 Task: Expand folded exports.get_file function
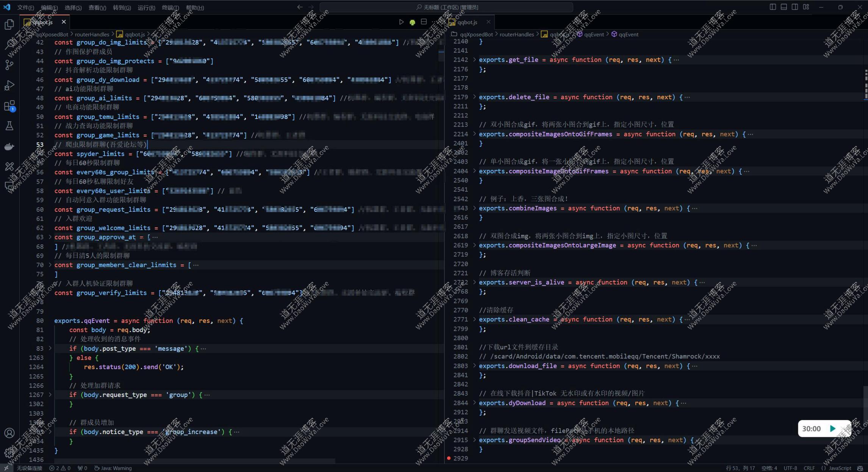tap(474, 59)
